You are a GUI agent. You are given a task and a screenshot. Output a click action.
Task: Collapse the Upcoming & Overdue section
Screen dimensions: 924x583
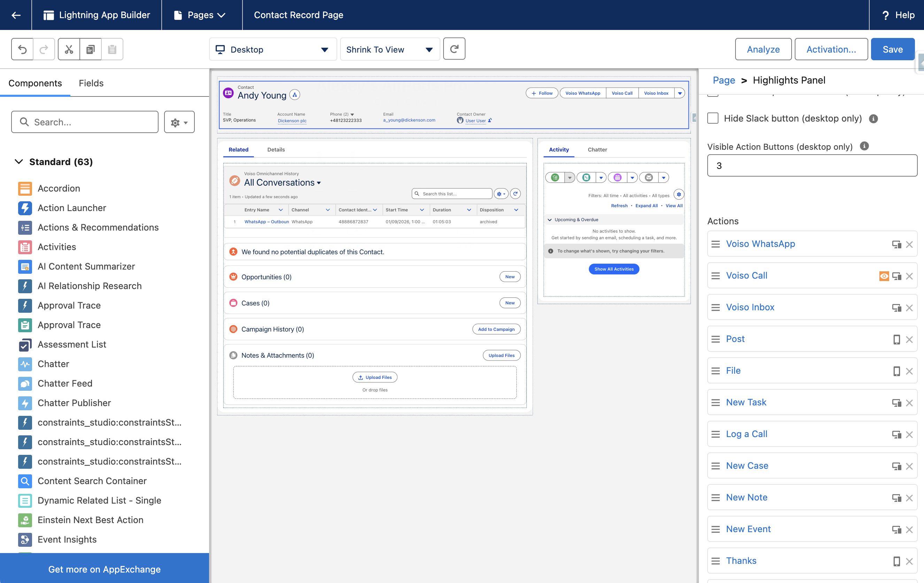[550, 220]
